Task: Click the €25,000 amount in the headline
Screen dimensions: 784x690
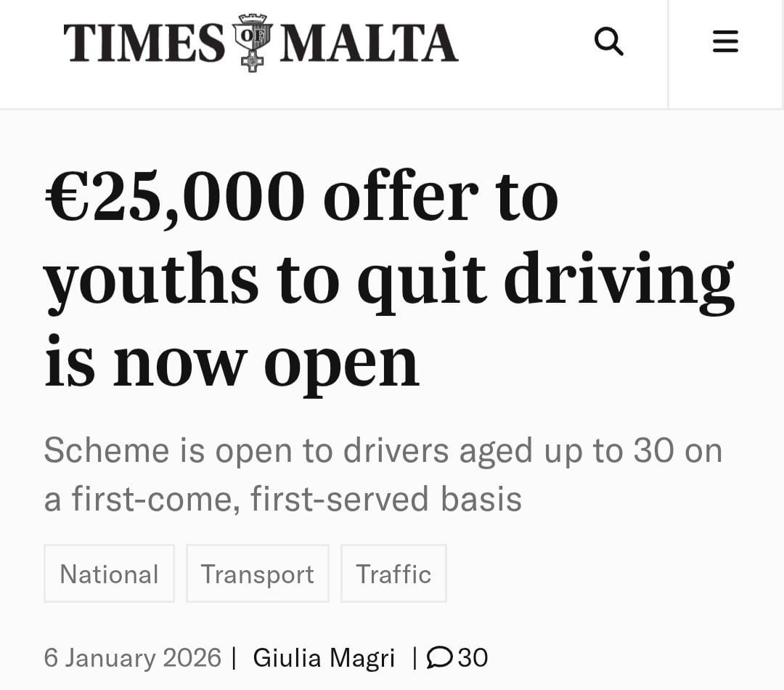Action: pos(174,197)
